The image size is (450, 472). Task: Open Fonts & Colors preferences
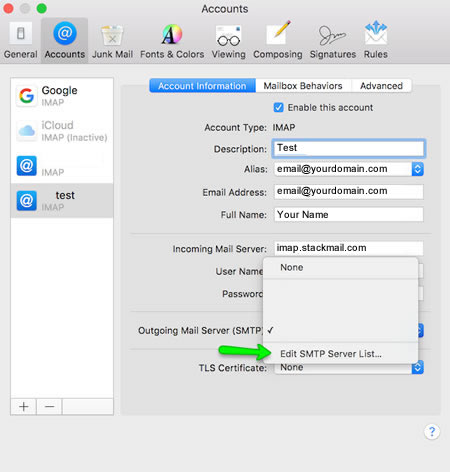point(172,41)
